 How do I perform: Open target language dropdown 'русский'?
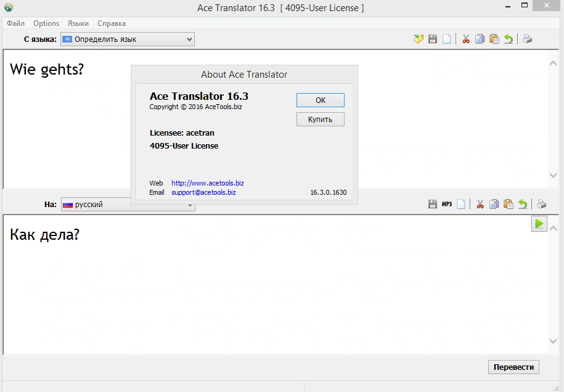click(128, 204)
